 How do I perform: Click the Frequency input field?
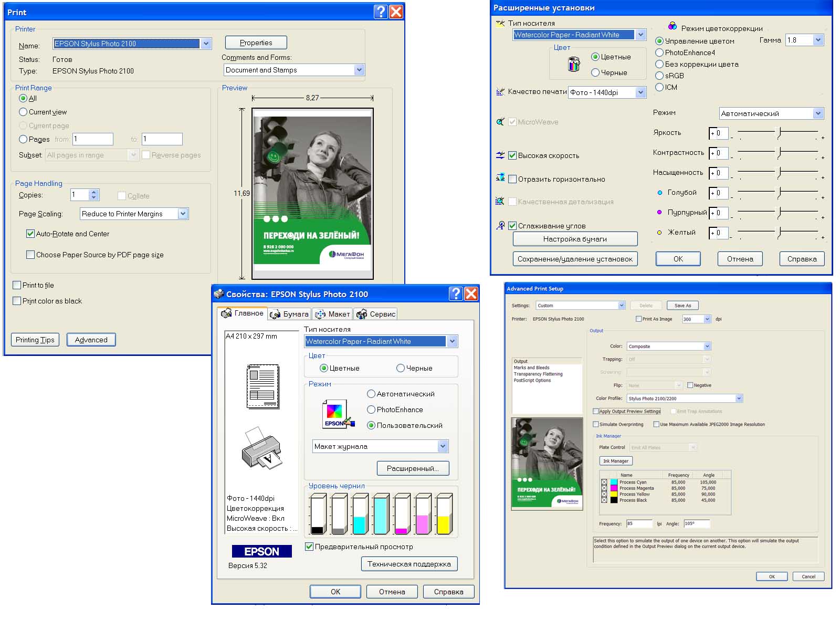pos(639,523)
